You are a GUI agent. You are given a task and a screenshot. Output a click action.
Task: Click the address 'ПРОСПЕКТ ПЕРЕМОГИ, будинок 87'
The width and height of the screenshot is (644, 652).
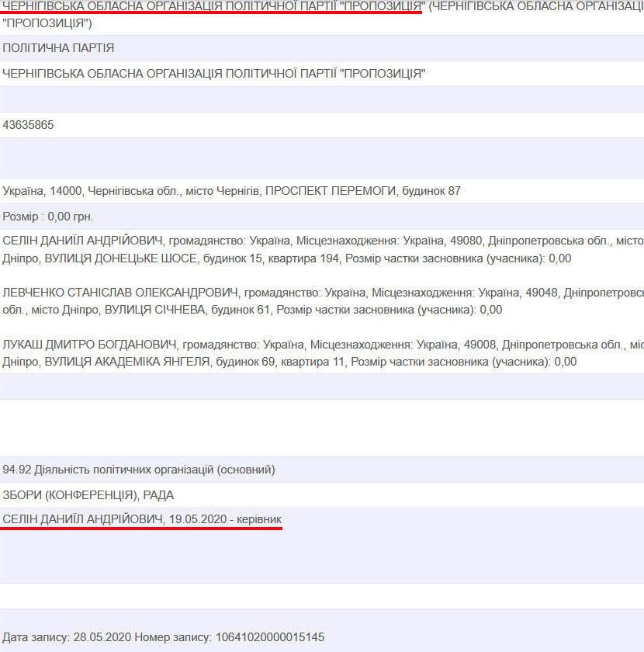click(x=363, y=191)
